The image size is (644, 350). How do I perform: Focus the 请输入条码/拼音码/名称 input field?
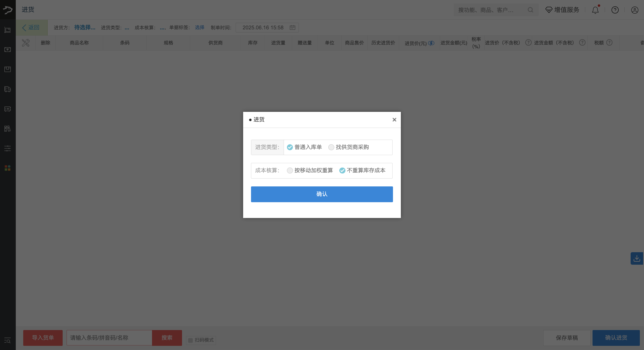109,338
